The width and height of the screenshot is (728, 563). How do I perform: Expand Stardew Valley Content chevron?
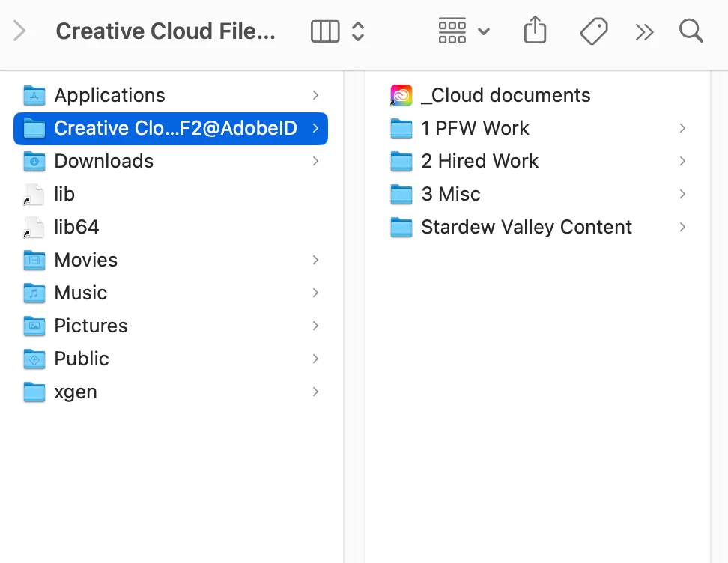click(x=682, y=227)
